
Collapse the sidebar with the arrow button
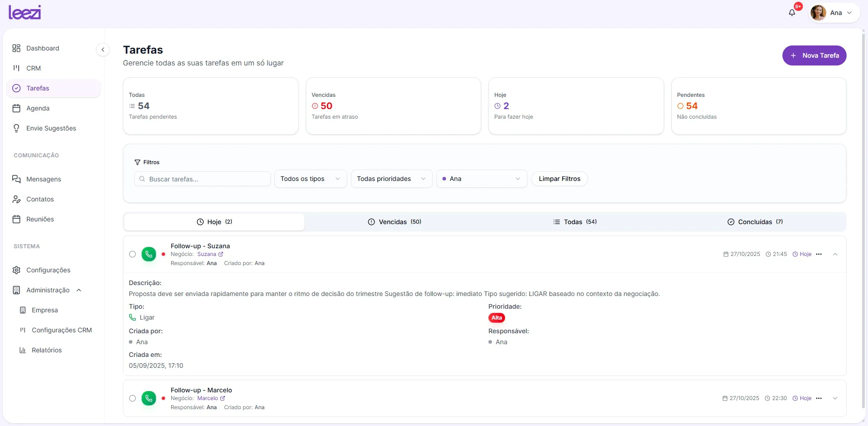103,50
